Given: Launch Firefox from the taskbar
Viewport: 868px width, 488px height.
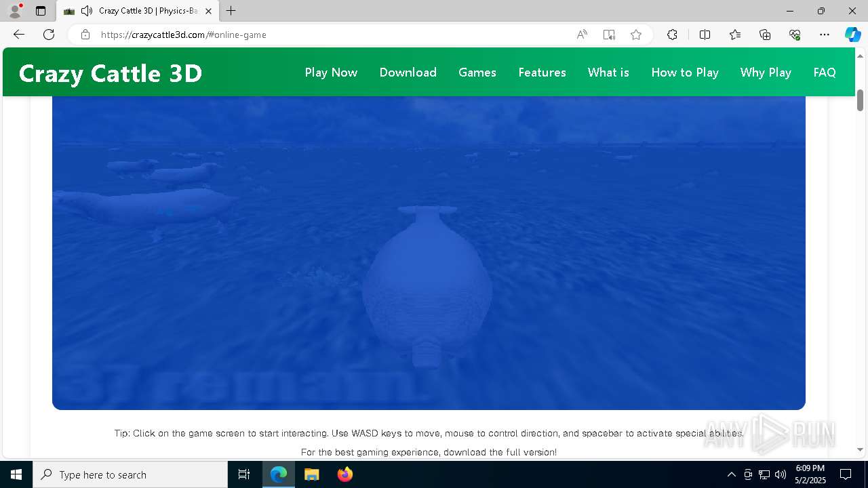Looking at the screenshot, I should (344, 474).
